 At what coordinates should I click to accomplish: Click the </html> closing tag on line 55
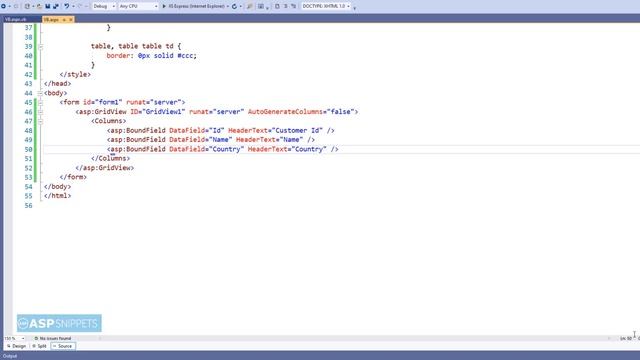[58, 196]
